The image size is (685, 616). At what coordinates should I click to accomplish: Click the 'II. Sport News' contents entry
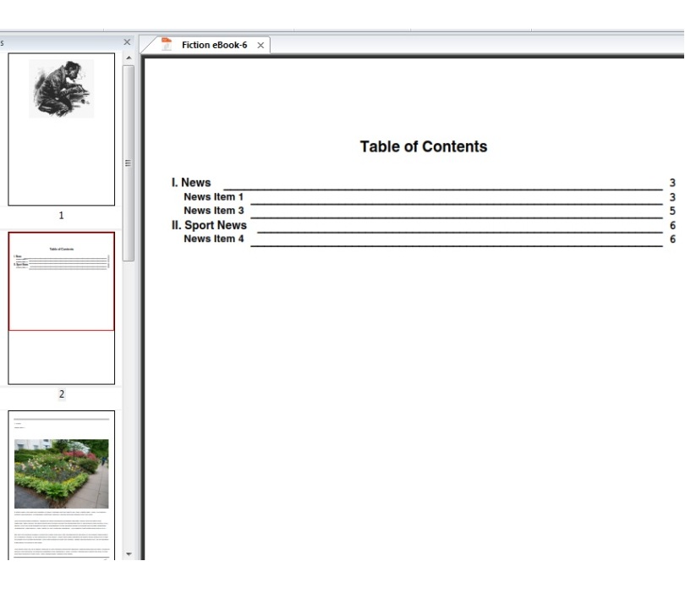tap(209, 225)
